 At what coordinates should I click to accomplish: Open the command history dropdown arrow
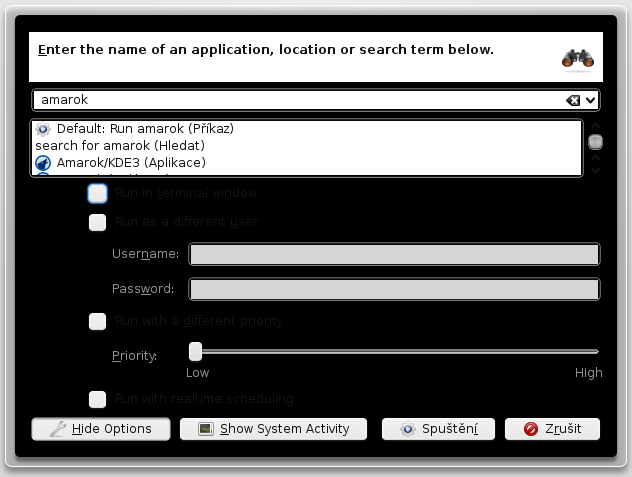point(590,100)
